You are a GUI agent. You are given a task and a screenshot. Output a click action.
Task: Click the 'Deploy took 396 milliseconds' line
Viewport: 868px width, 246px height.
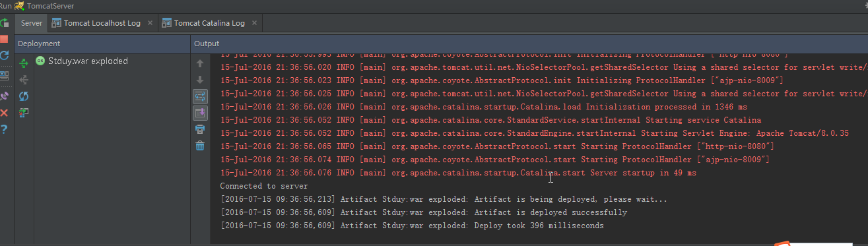411,226
